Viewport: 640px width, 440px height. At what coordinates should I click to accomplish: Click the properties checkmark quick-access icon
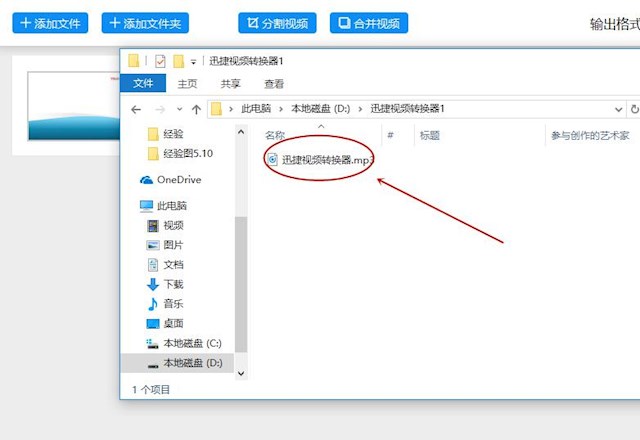tap(160, 61)
